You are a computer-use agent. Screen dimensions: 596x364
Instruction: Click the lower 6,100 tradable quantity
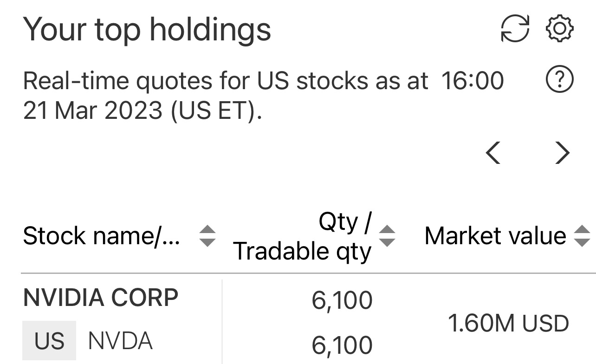click(342, 345)
